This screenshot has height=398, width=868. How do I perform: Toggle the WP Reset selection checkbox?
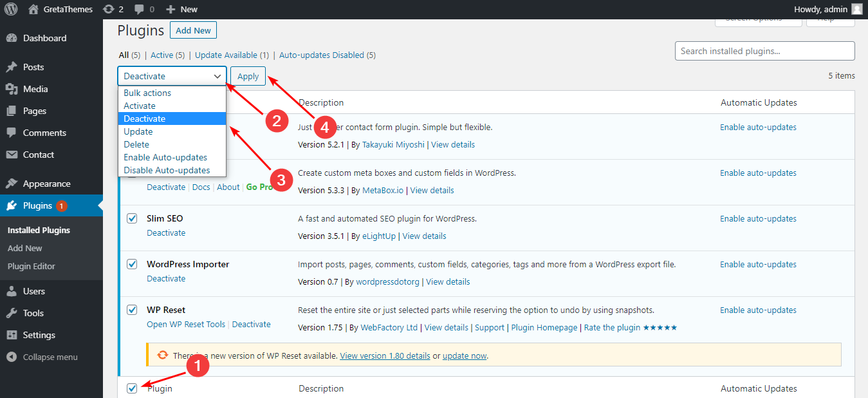132,310
